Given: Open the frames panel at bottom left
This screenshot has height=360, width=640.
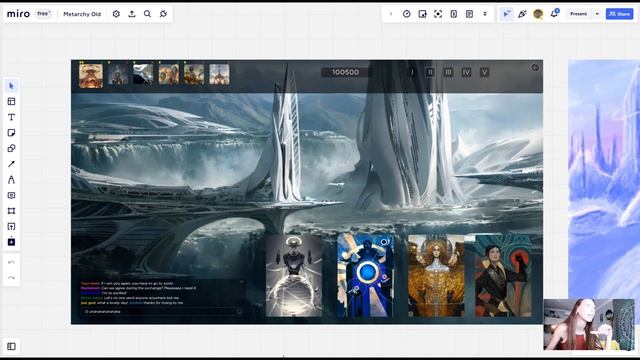Looking at the screenshot, I should coord(11,347).
